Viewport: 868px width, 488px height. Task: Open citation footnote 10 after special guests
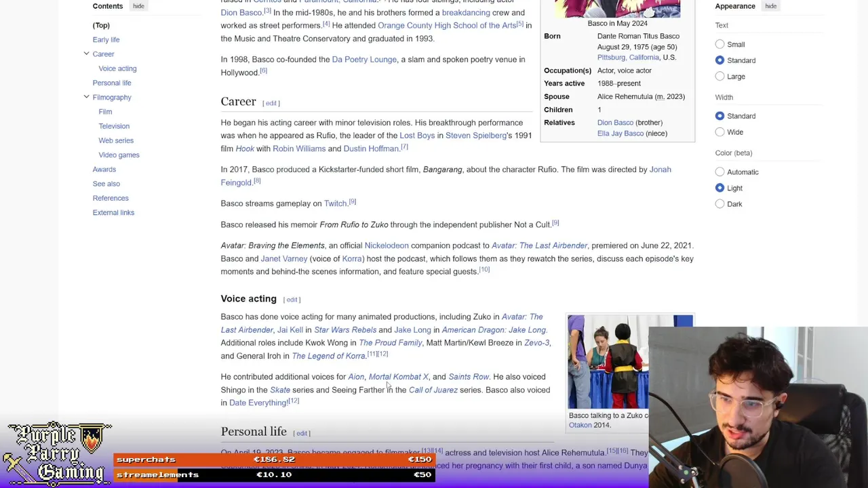coord(484,270)
